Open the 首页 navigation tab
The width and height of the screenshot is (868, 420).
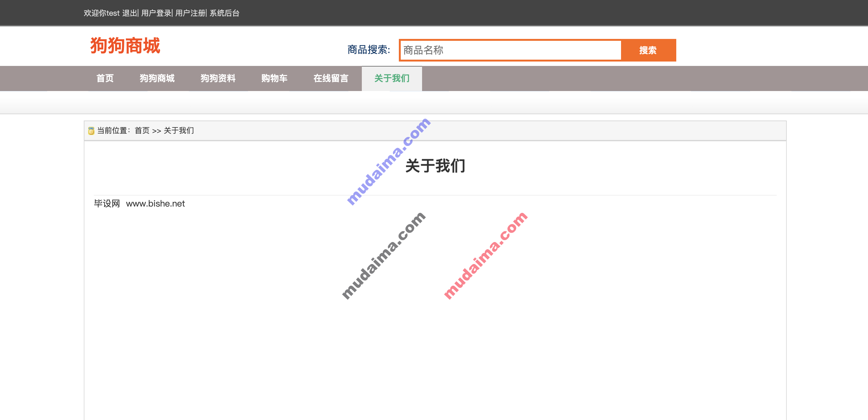(x=105, y=78)
